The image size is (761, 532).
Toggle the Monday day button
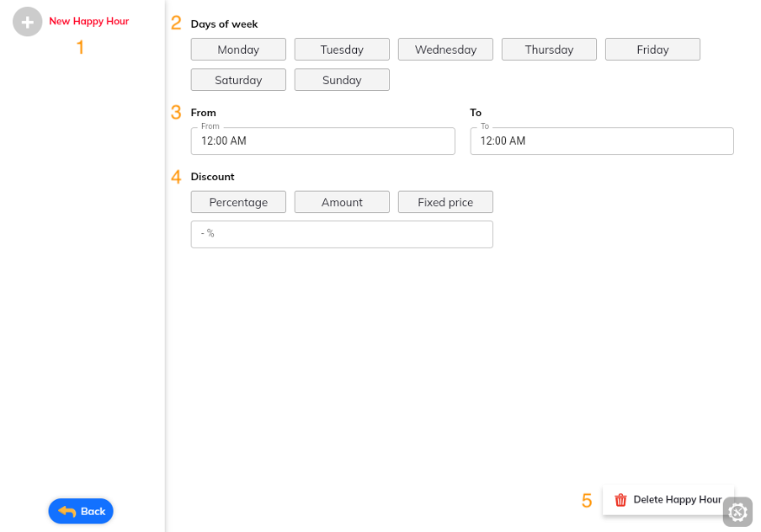pos(238,50)
